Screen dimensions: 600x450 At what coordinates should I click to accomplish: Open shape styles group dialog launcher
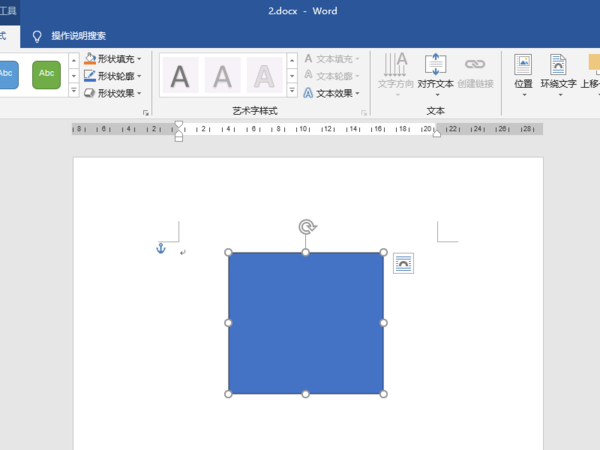pyautogui.click(x=146, y=112)
